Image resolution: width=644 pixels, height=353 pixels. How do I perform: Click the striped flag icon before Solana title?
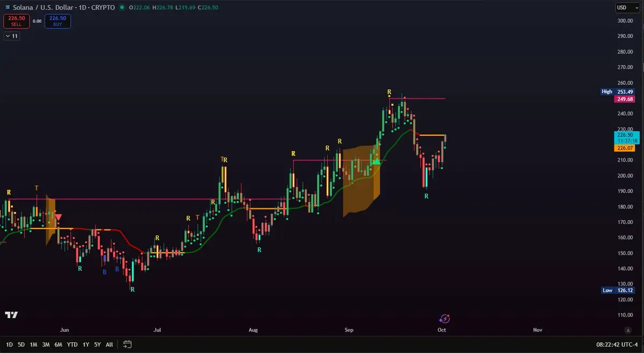click(7, 8)
